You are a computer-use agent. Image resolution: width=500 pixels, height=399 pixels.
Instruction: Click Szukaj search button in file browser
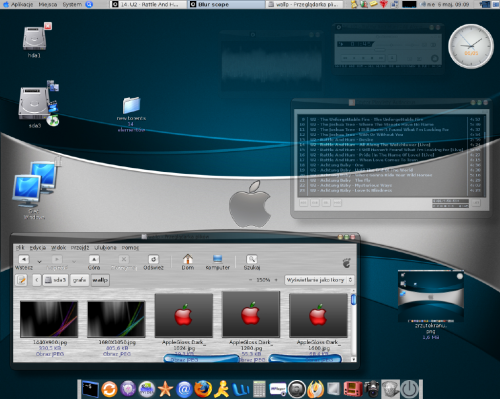click(x=252, y=262)
